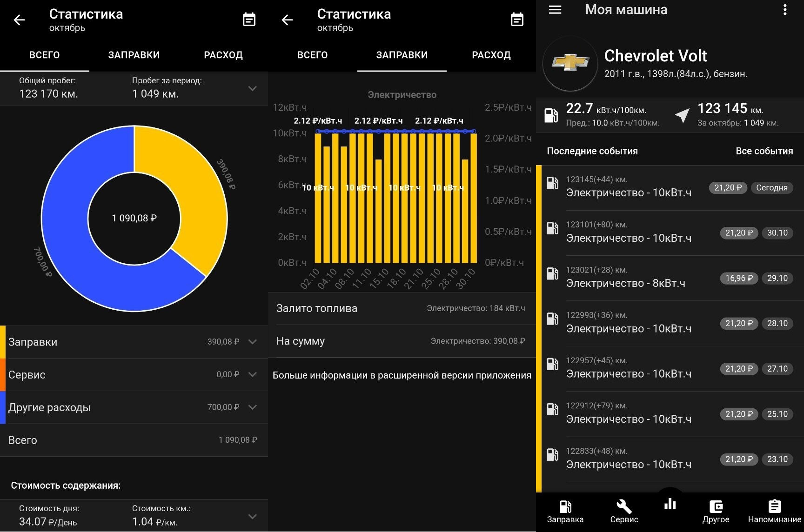The image size is (804, 532).
Task: Tap fuel icon of 123101(+80) км event
Action: tap(552, 228)
